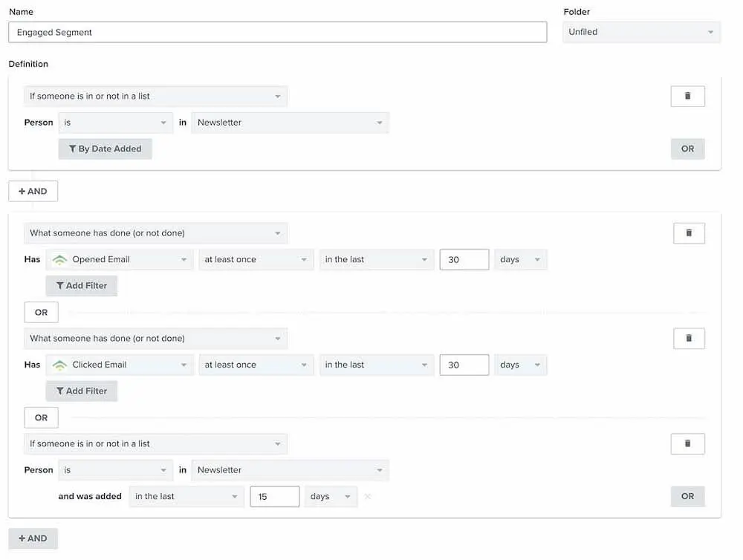The image size is (743, 560).
Task: Add Filter under Opened Email condition
Action: coord(82,286)
